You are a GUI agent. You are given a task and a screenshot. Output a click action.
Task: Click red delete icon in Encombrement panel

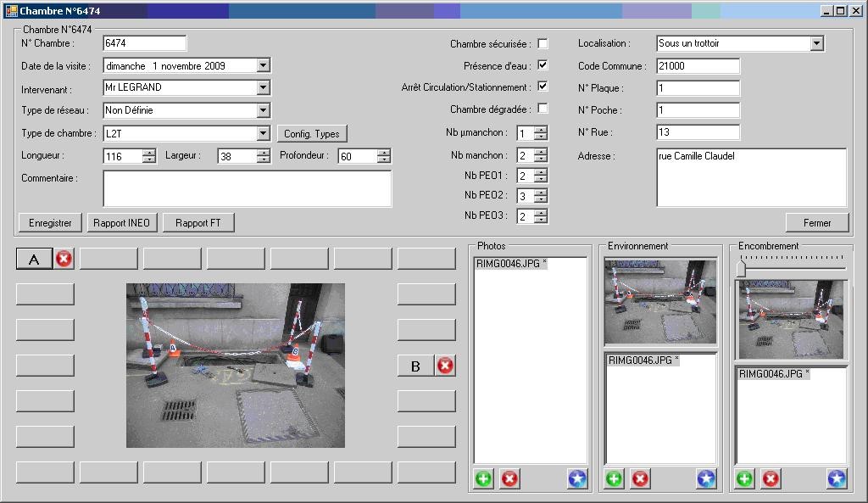point(771,478)
